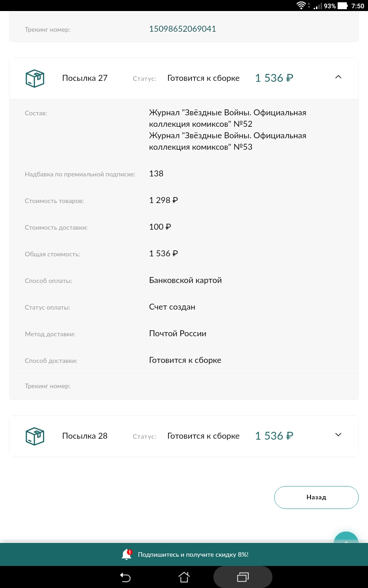Click the Банковской картой payment method value
This screenshot has width=368, height=588.
[x=185, y=280]
